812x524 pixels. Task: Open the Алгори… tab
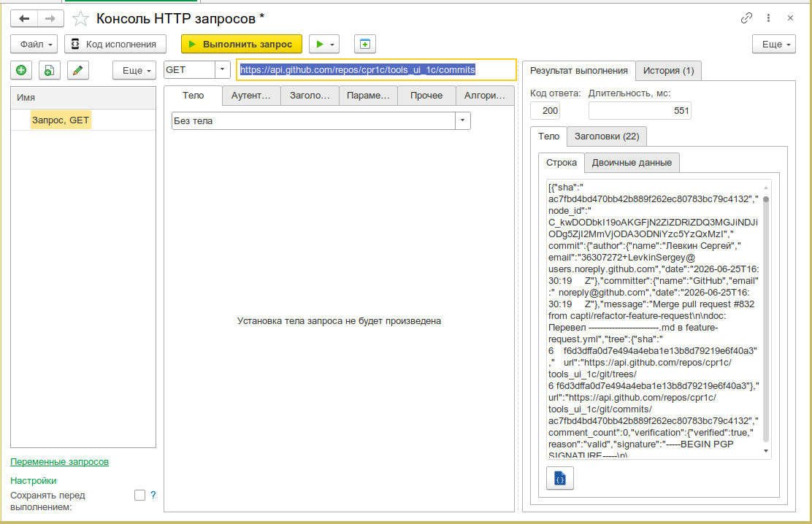point(486,96)
